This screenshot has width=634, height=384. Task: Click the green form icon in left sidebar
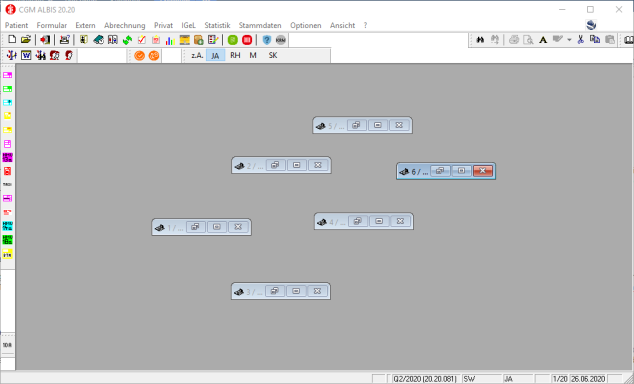8,89
